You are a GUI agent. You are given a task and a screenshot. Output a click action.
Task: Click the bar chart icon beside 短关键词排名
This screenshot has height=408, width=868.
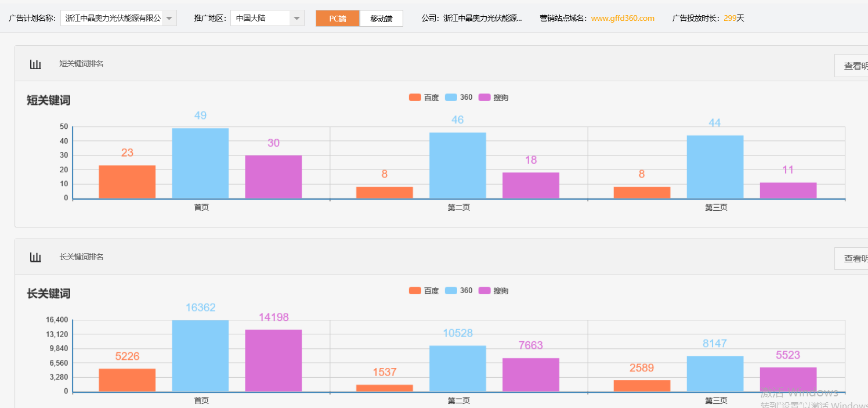click(35, 64)
